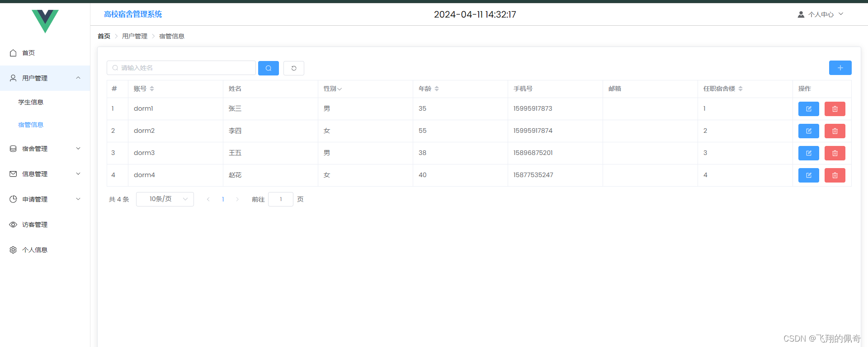Edit the dorm3 row record
The height and width of the screenshot is (347, 868).
pyautogui.click(x=809, y=153)
